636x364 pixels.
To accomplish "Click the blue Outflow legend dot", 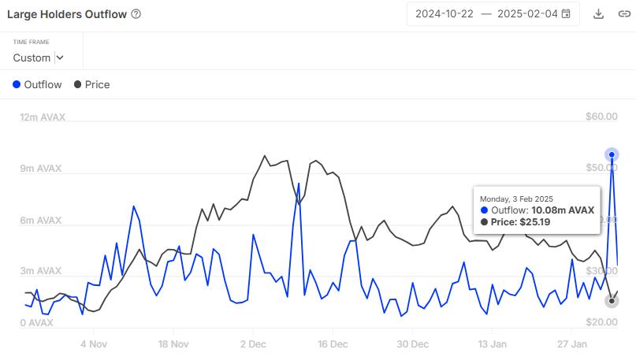I will point(17,84).
